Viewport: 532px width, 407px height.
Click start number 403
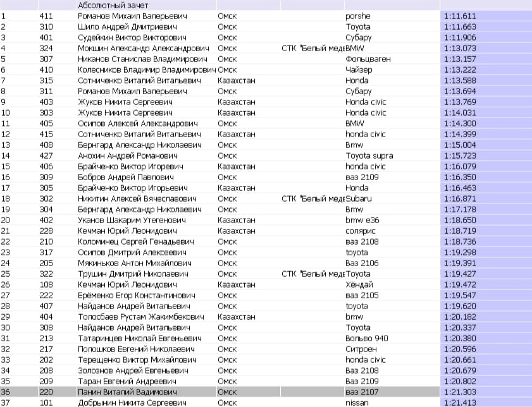coord(46,102)
